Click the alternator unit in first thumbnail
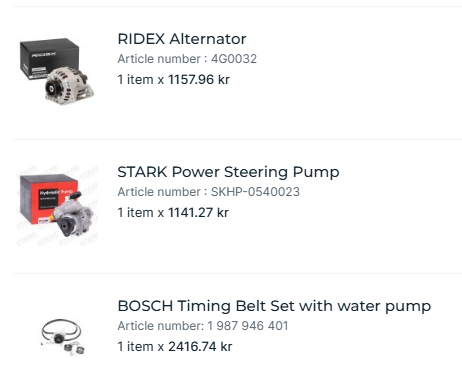This screenshot has width=462, height=388. (x=69, y=86)
